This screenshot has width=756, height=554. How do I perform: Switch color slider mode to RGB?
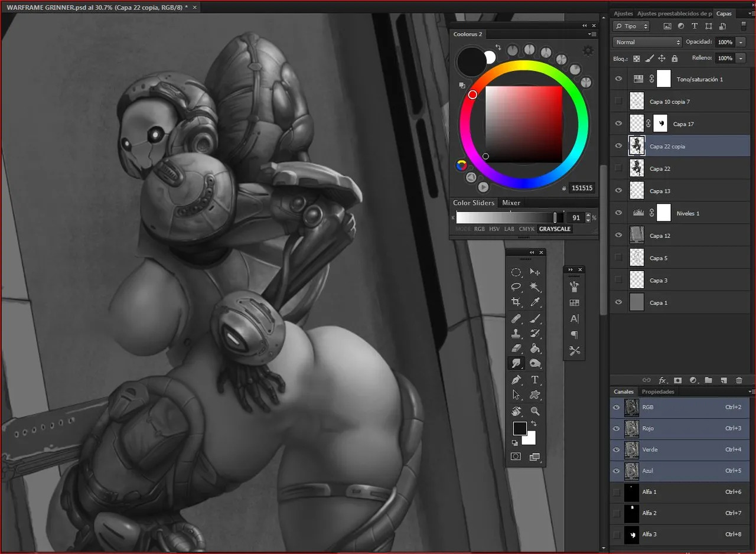point(480,229)
